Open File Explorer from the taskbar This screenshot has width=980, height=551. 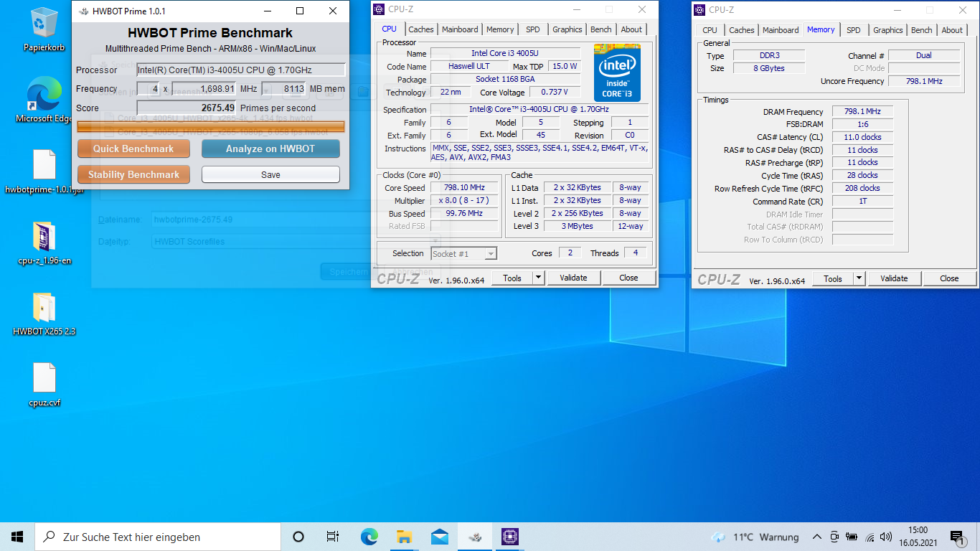click(404, 537)
